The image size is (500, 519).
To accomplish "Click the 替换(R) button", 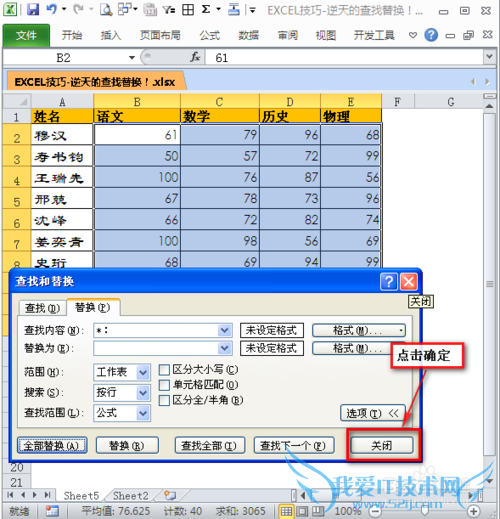I will 127,446.
